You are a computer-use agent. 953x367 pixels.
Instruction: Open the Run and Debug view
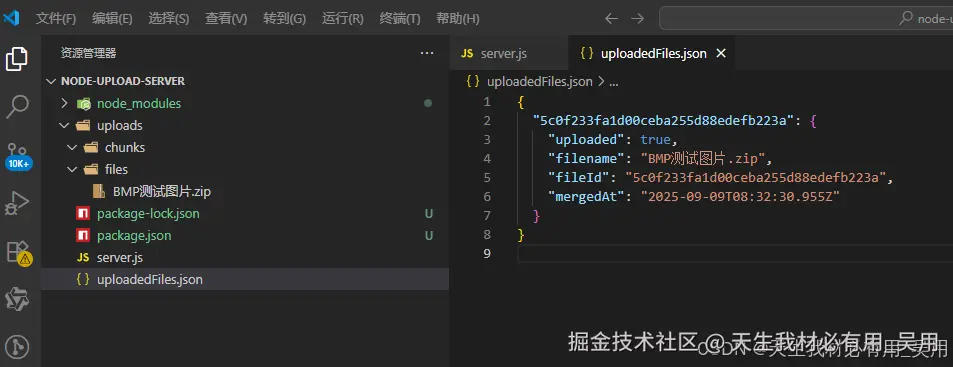[17, 204]
